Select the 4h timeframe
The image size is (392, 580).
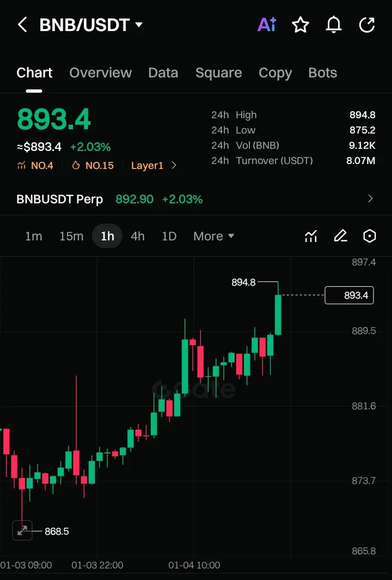click(137, 236)
